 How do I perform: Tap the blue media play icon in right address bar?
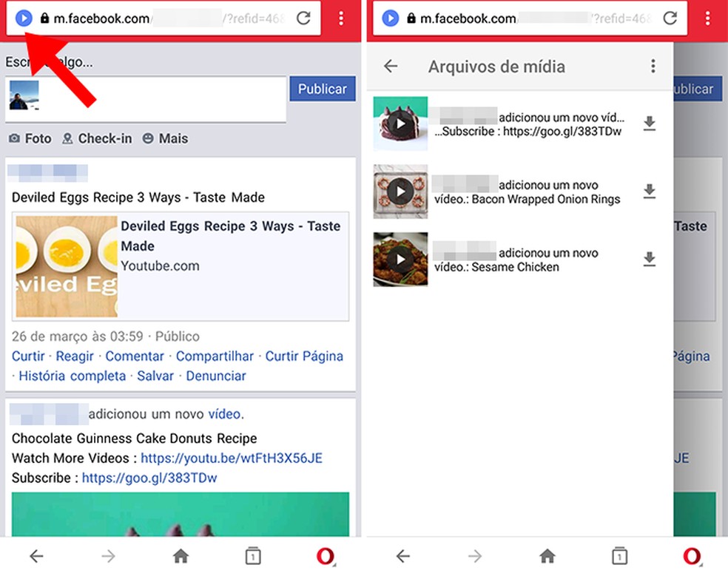(391, 18)
